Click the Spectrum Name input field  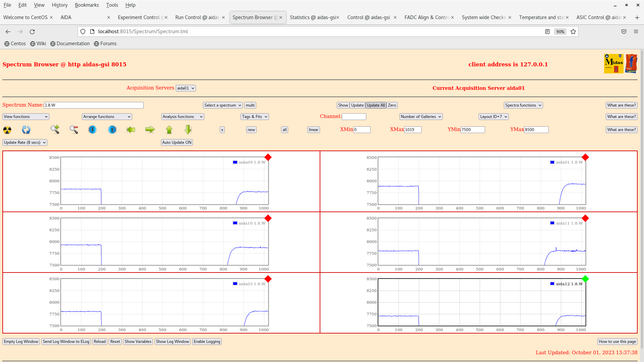(94, 105)
